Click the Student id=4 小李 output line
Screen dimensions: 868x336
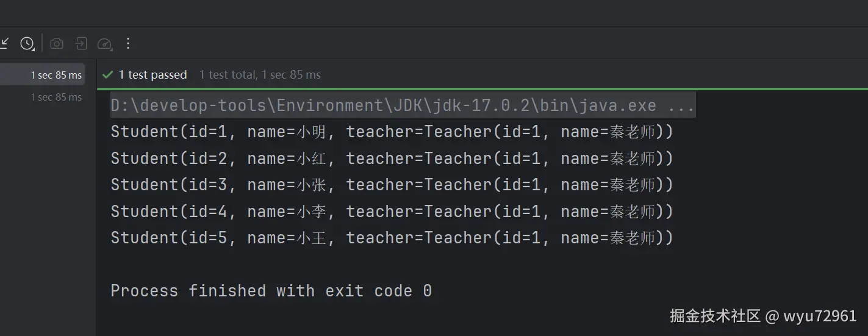pyautogui.click(x=391, y=212)
